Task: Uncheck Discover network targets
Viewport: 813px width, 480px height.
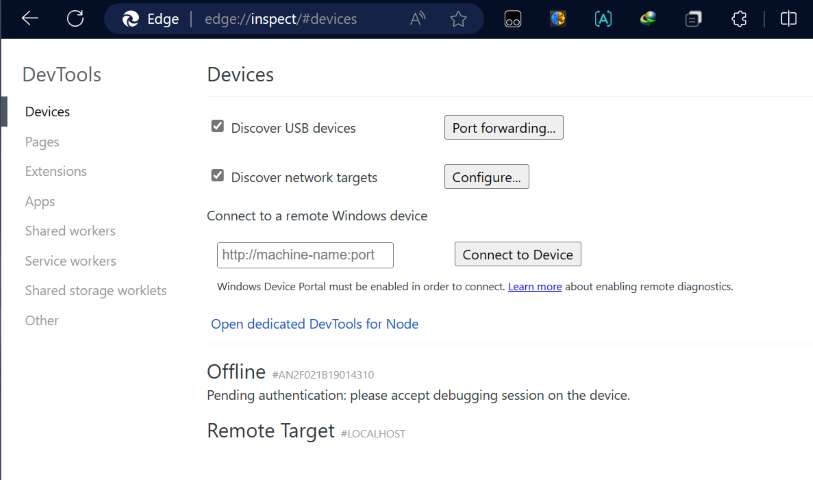Action: (x=218, y=176)
